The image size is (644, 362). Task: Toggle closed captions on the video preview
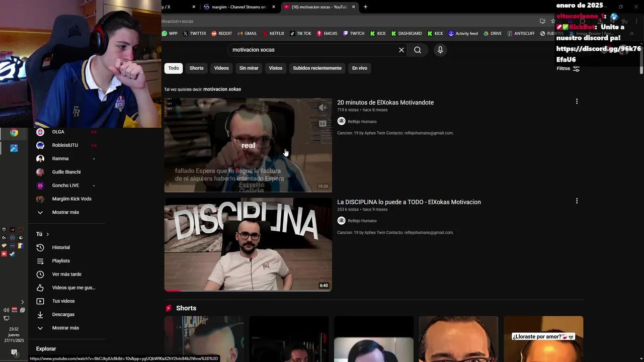click(323, 124)
